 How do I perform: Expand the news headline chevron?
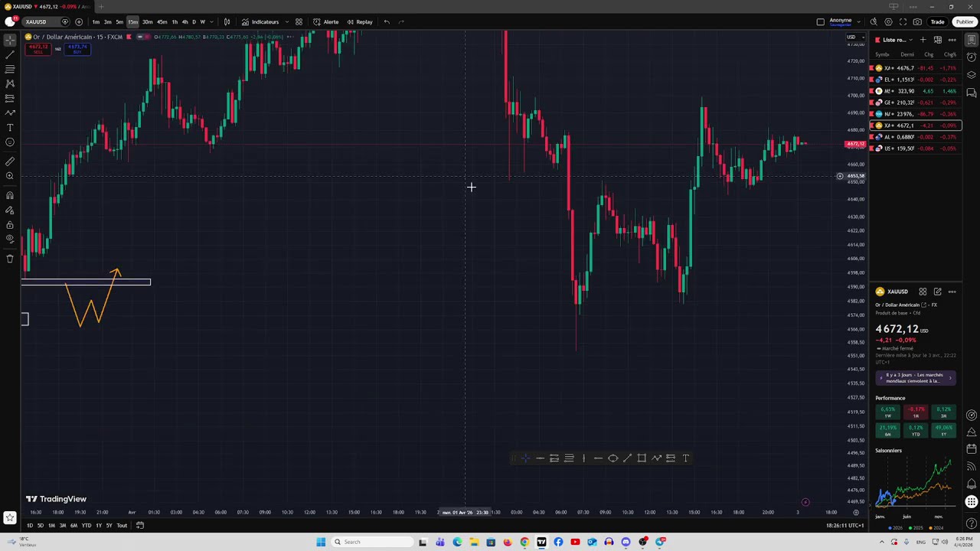coord(950,378)
